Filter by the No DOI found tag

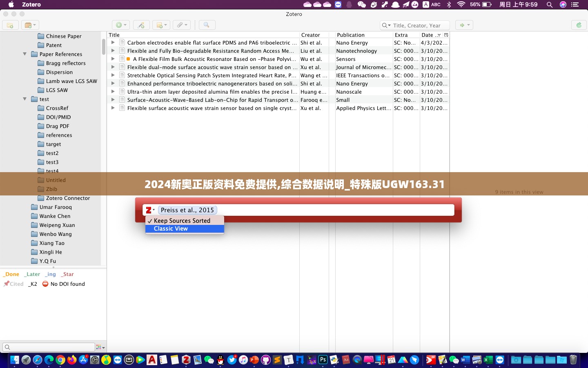coord(64,284)
